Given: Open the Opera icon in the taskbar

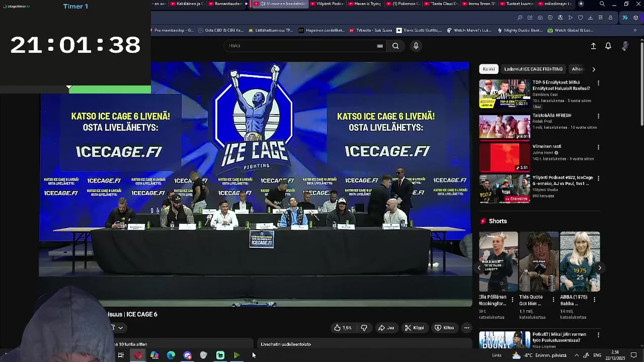Looking at the screenshot, I should tap(138, 355).
